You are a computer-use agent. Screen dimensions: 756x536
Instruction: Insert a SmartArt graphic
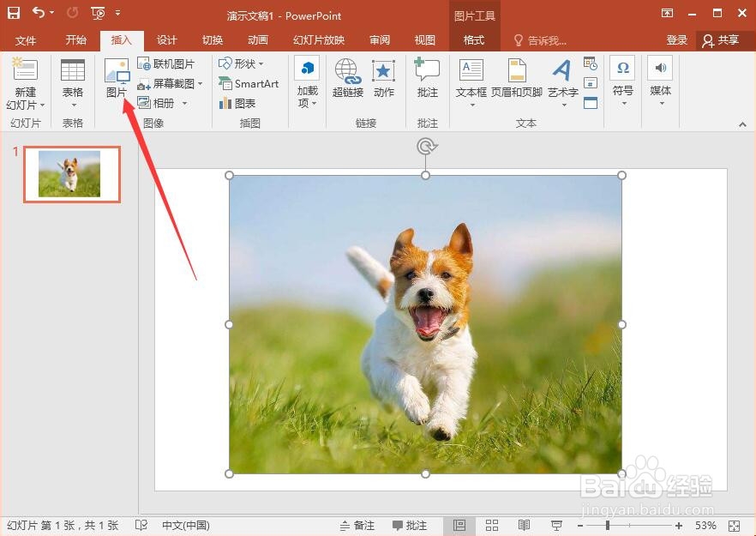pyautogui.click(x=249, y=84)
